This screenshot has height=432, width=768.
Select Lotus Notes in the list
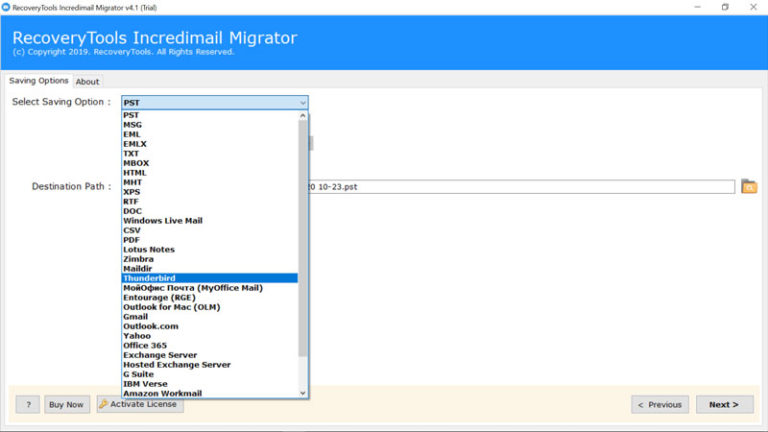[x=148, y=249]
